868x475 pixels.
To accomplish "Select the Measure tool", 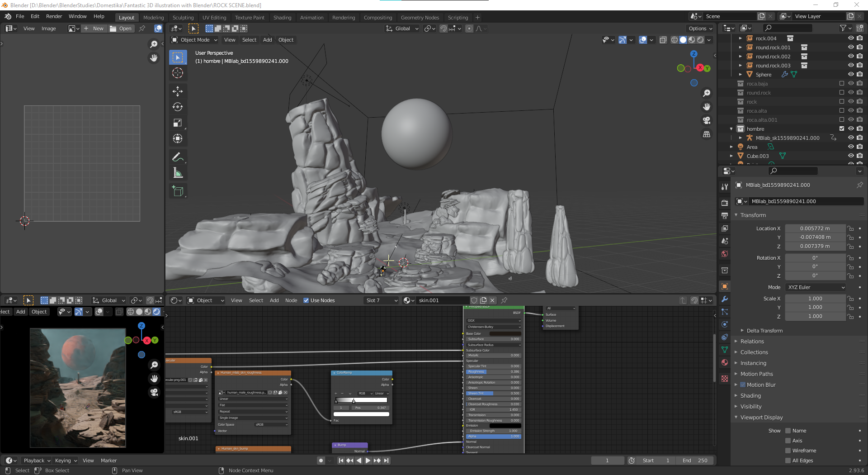I will click(x=178, y=173).
